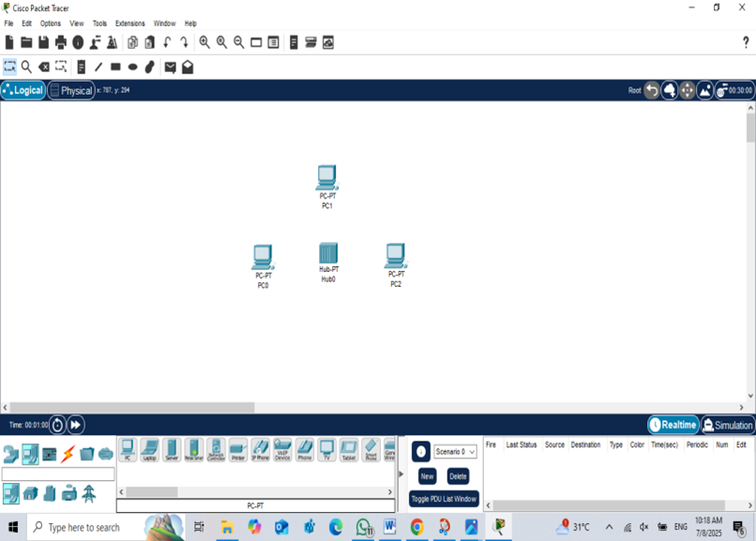Open the Scenario 0 dropdown
Screen dimensions: 756x541
pyautogui.click(x=455, y=451)
